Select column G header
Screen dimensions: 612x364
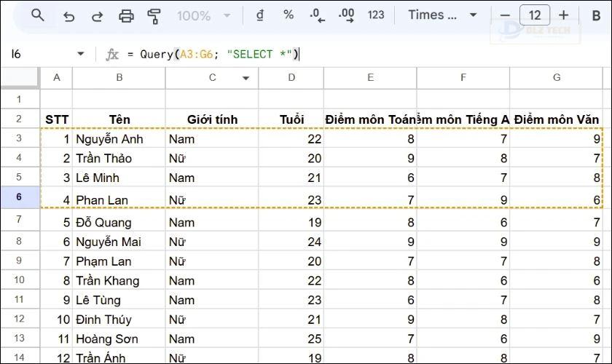click(x=557, y=78)
